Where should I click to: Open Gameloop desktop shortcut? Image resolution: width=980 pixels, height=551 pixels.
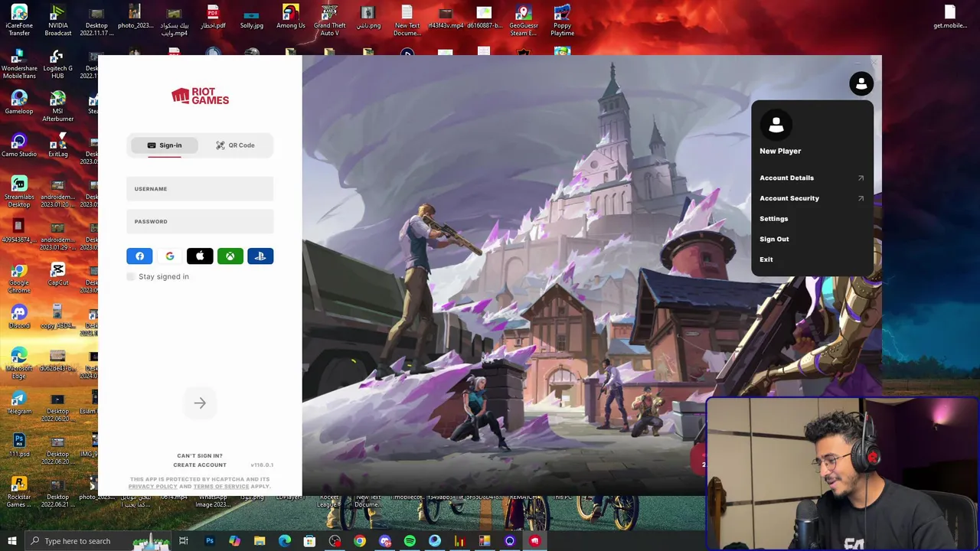click(19, 103)
